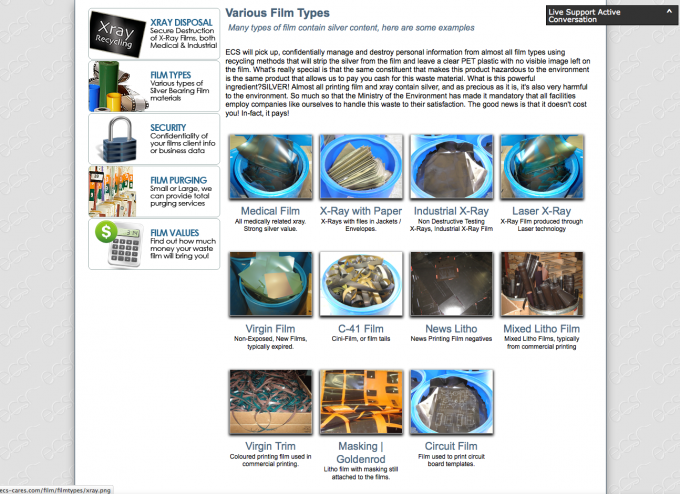The width and height of the screenshot is (680, 494).
Task: Click the film rolls icon beside Film Types
Action: coord(118,86)
